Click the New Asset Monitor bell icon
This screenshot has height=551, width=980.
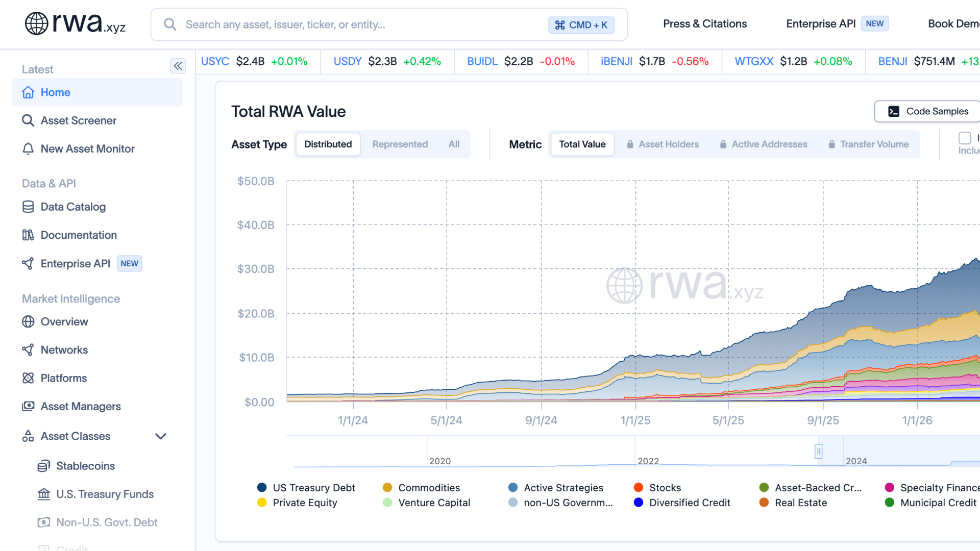click(x=28, y=148)
